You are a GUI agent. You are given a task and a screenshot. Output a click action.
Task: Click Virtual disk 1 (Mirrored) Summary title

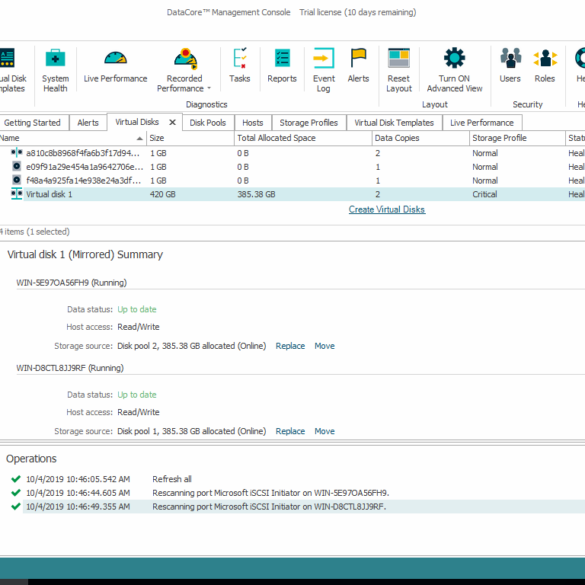pyautogui.click(x=85, y=254)
